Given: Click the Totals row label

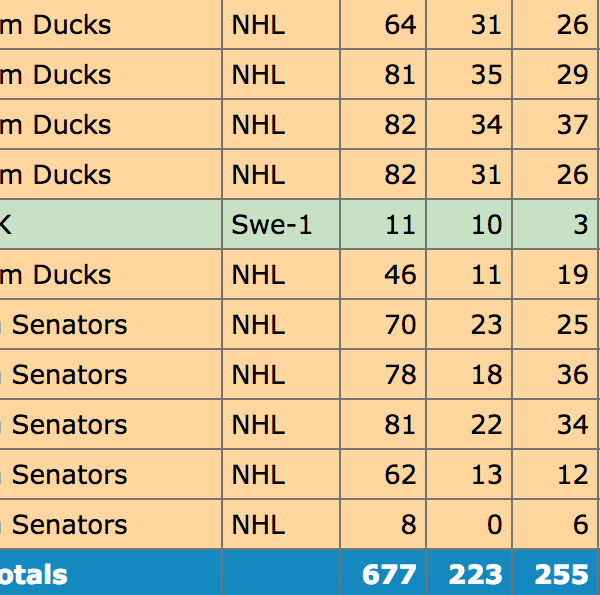Looking at the screenshot, I should tap(35, 574).
